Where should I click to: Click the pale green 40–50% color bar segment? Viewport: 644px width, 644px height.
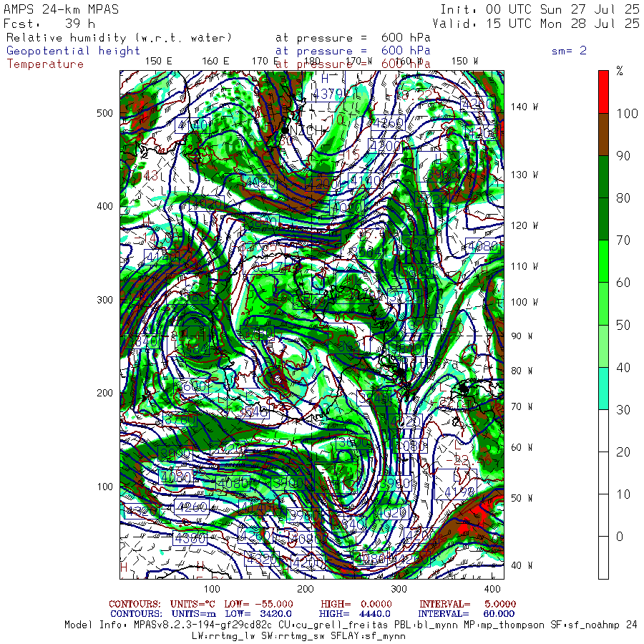pyautogui.click(x=603, y=346)
